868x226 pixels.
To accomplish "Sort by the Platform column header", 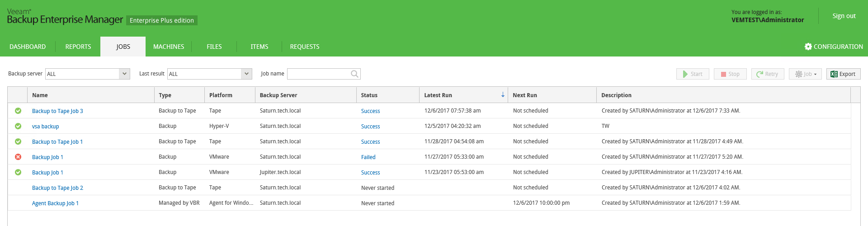I will point(230,95).
